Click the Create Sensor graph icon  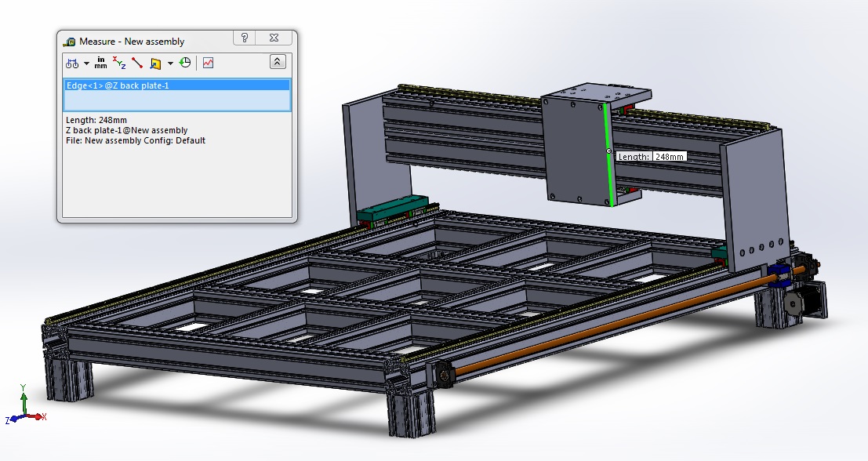[x=208, y=63]
